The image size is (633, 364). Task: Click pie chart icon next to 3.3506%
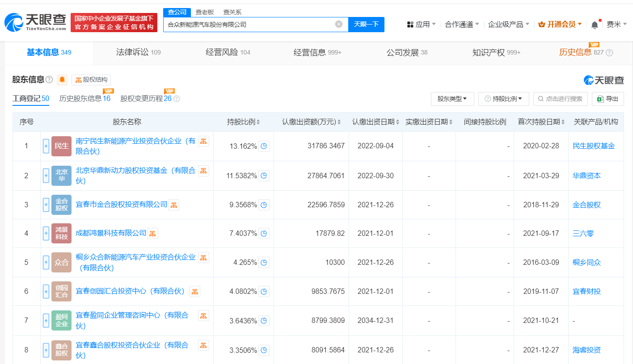point(264,350)
